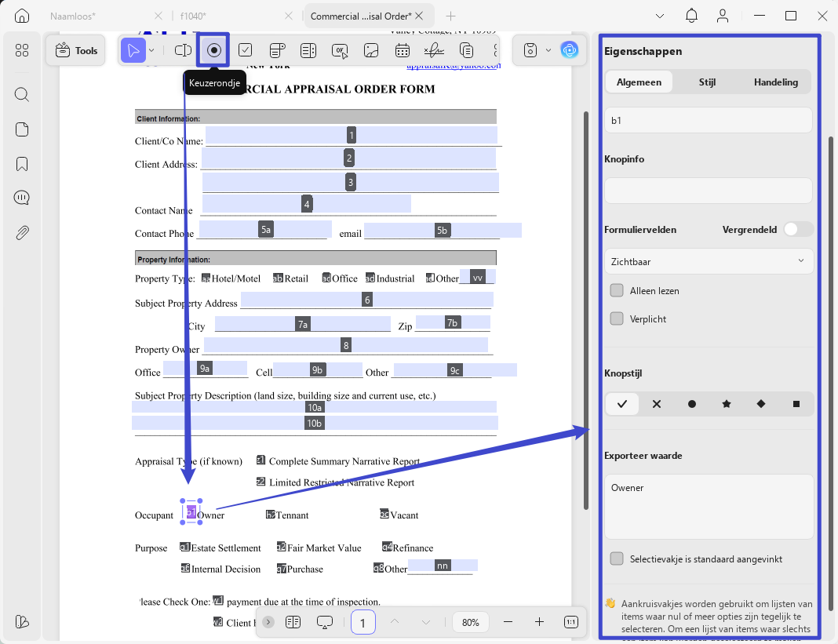Expand the save options dropdown arrow
Viewport: 838px width, 644px height.
click(x=548, y=50)
